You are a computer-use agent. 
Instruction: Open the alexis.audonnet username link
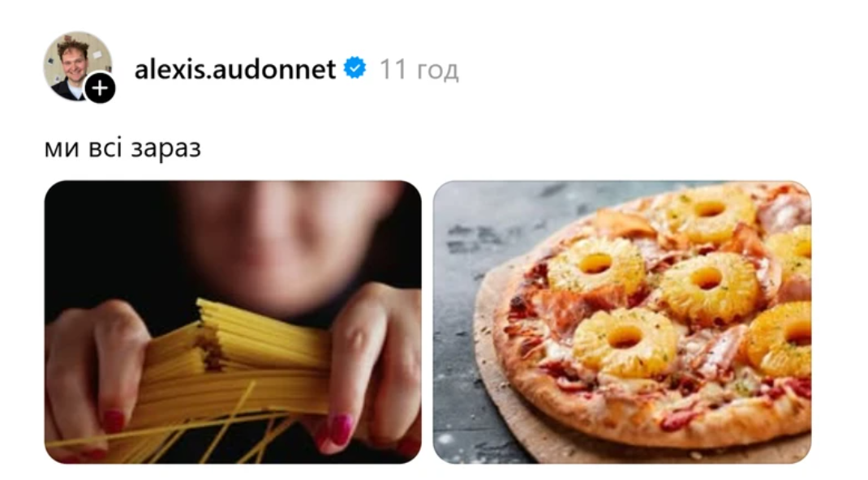tap(234, 69)
